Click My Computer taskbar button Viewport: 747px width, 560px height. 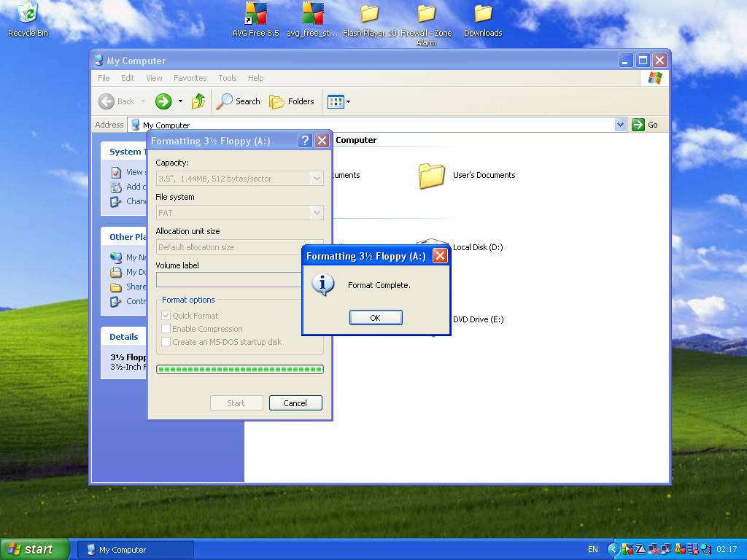(136, 550)
